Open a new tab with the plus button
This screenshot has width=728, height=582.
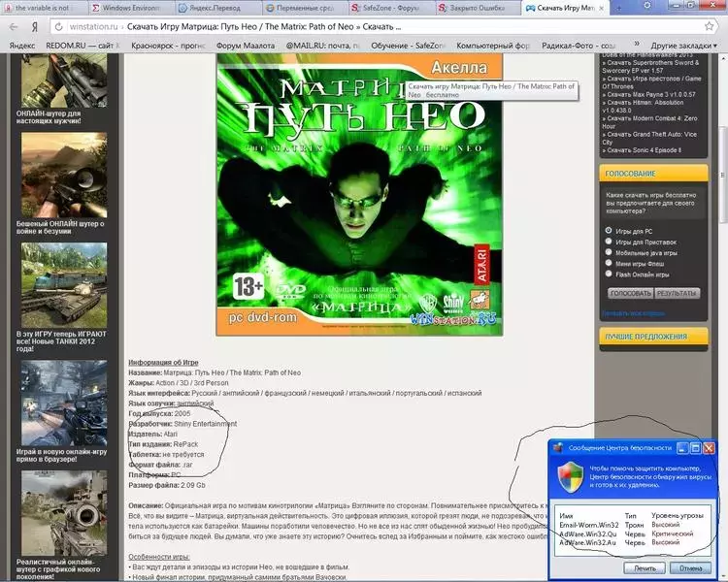pyautogui.click(x=618, y=8)
